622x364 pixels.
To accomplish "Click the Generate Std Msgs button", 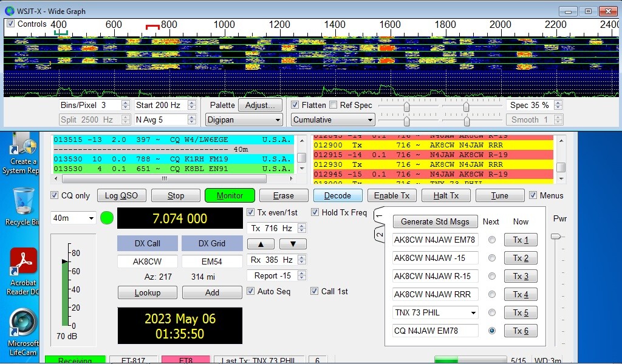I will coord(435,221).
